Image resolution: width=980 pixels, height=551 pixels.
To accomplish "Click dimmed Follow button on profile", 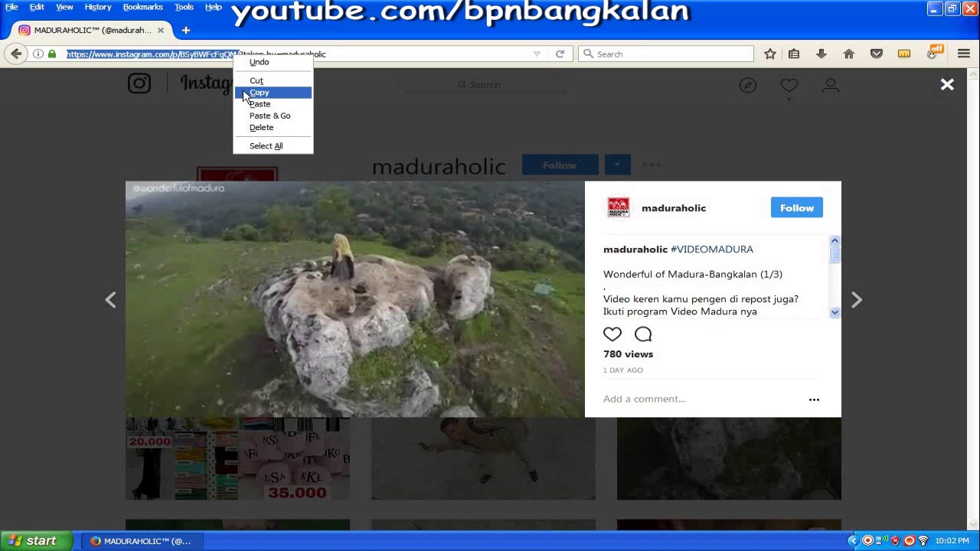I will 560,165.
